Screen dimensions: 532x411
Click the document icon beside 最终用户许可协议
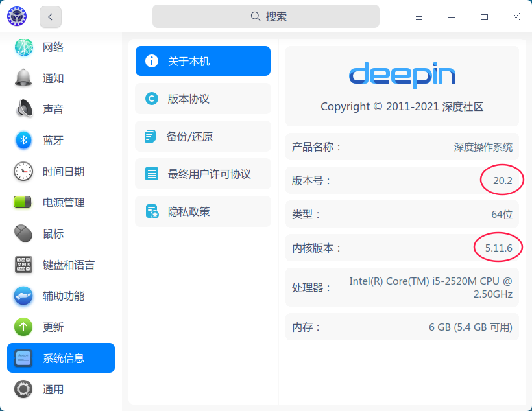point(152,174)
